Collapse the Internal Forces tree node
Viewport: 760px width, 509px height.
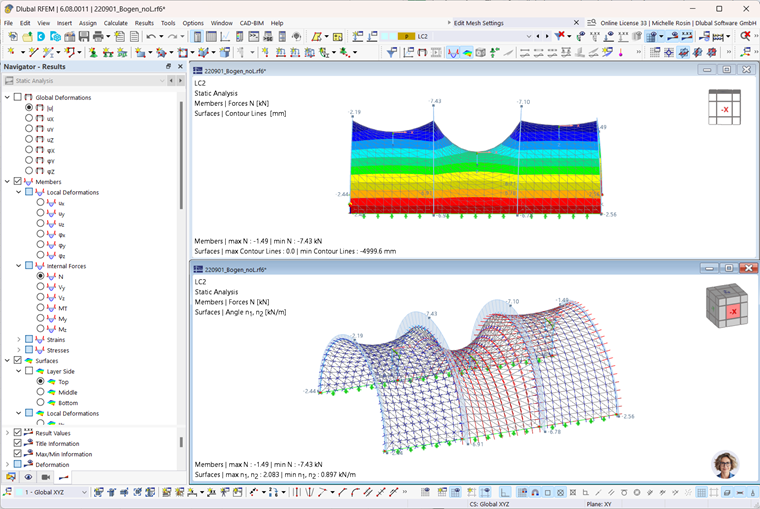point(18,266)
